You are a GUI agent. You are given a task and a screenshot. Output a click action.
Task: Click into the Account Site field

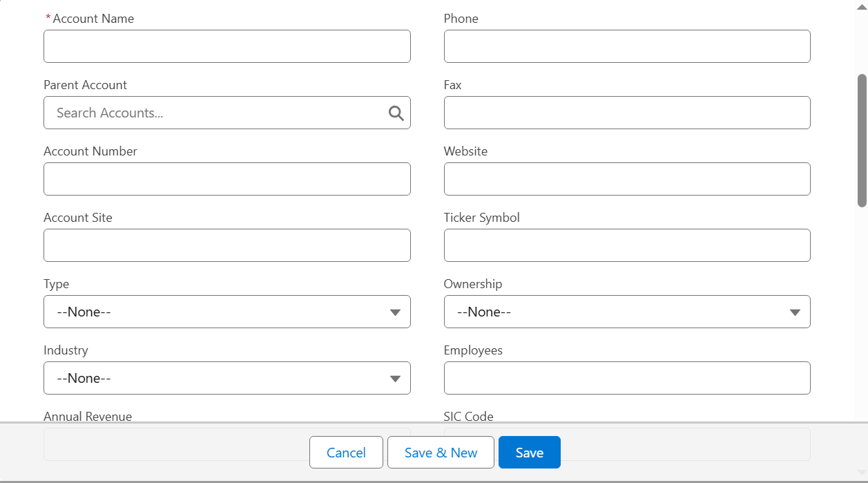226,246
